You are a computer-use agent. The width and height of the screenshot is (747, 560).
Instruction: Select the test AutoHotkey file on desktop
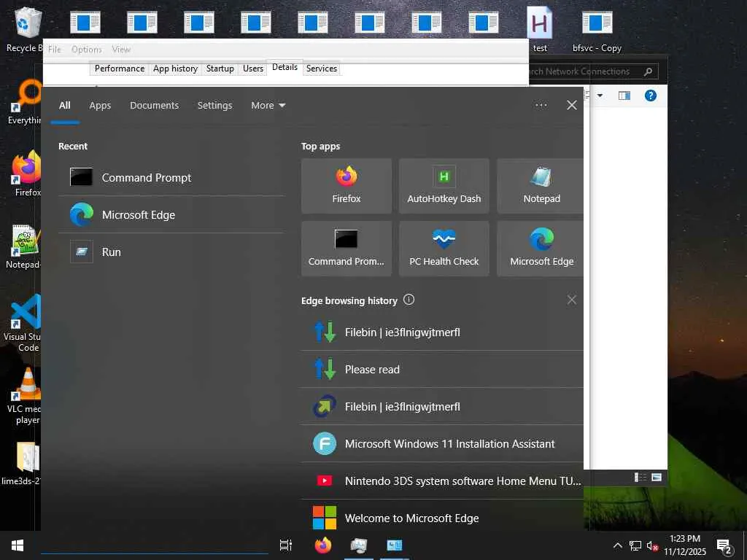click(x=540, y=29)
